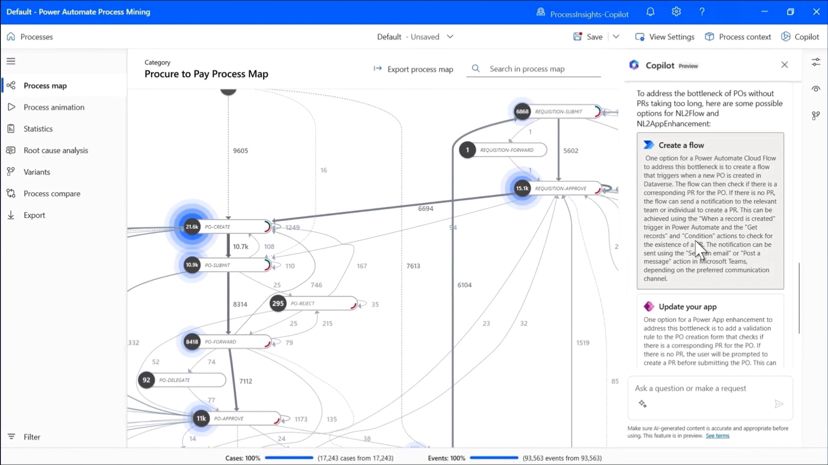Open Root cause analysis view
The image size is (828, 465).
[x=55, y=150]
